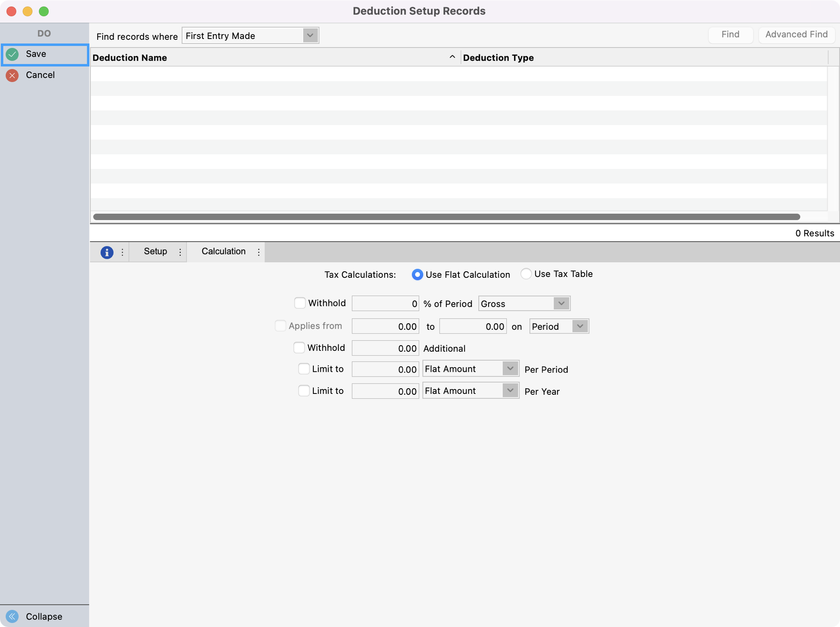
Task: Open the blue info tab icon
Action: [107, 252]
